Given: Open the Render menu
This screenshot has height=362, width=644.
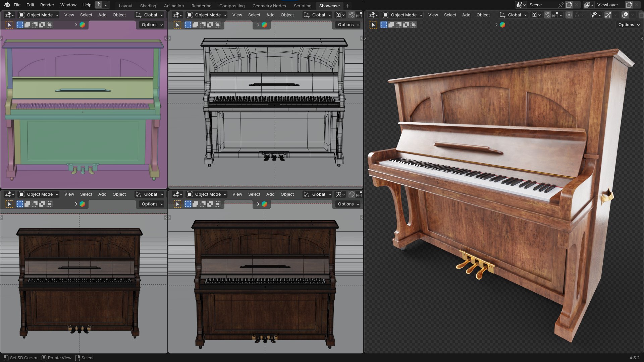Looking at the screenshot, I should click(47, 5).
